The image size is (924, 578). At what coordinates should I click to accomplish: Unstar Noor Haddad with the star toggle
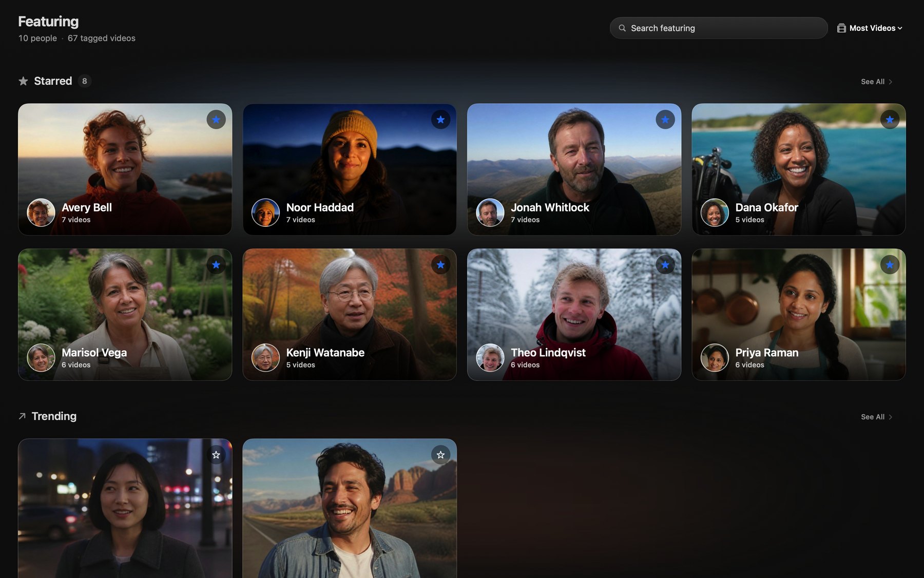pos(440,120)
